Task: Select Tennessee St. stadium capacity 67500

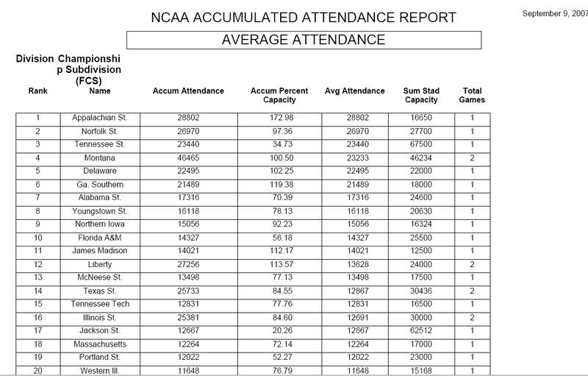Action: [421, 145]
